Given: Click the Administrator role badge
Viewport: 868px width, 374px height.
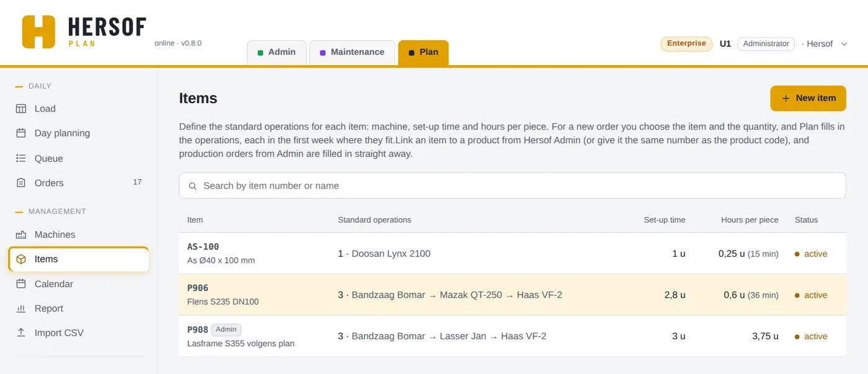Looking at the screenshot, I should click(766, 43).
